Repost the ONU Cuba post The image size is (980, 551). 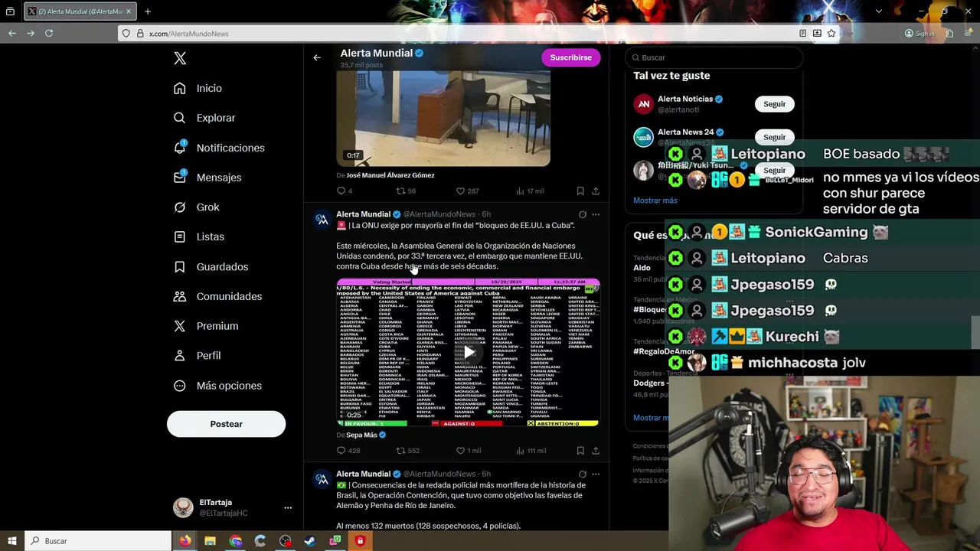tap(400, 451)
